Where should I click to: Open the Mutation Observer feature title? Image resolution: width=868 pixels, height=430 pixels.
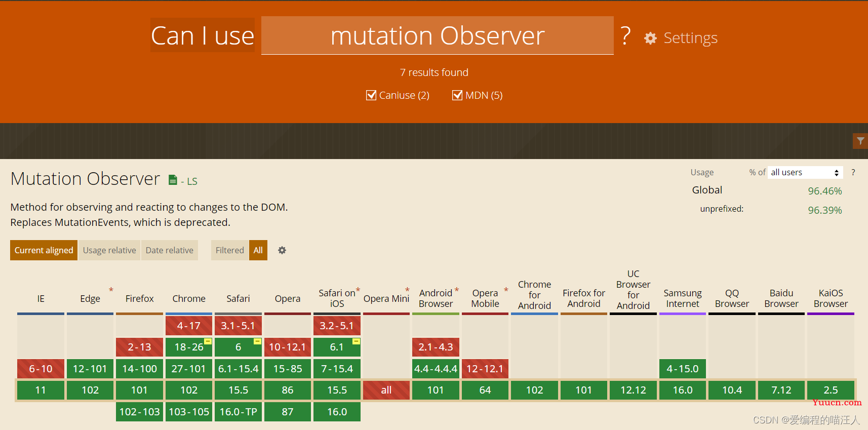pyautogui.click(x=85, y=179)
